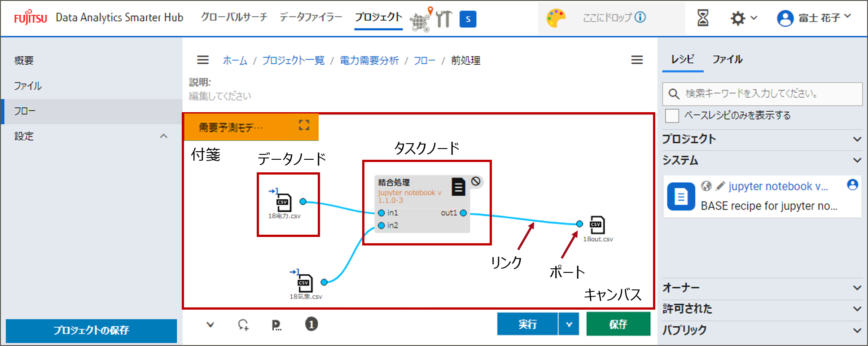This screenshot has width=868, height=346.
Task: Click the blue S square icon
Action: tap(468, 19)
